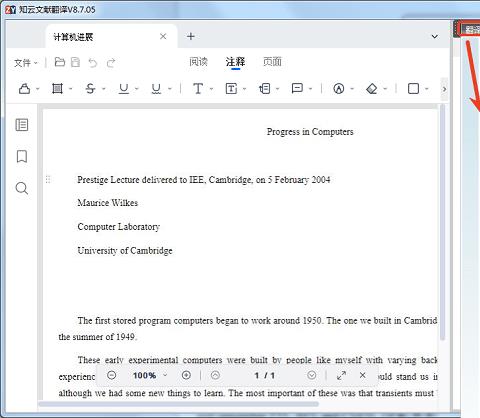Open the outline panel icon in sidebar
The height and width of the screenshot is (418, 480).
(x=22, y=125)
